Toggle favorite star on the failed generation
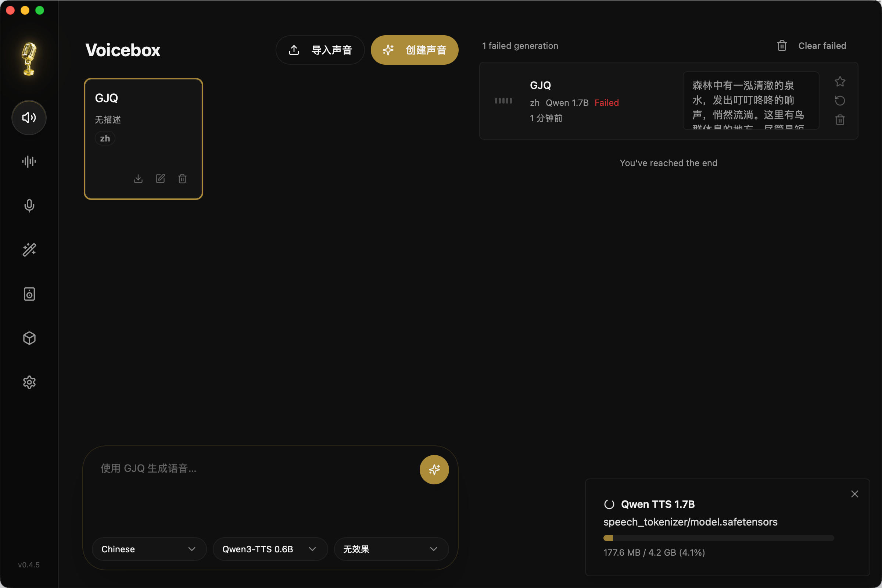The height and width of the screenshot is (588, 882). (x=840, y=82)
